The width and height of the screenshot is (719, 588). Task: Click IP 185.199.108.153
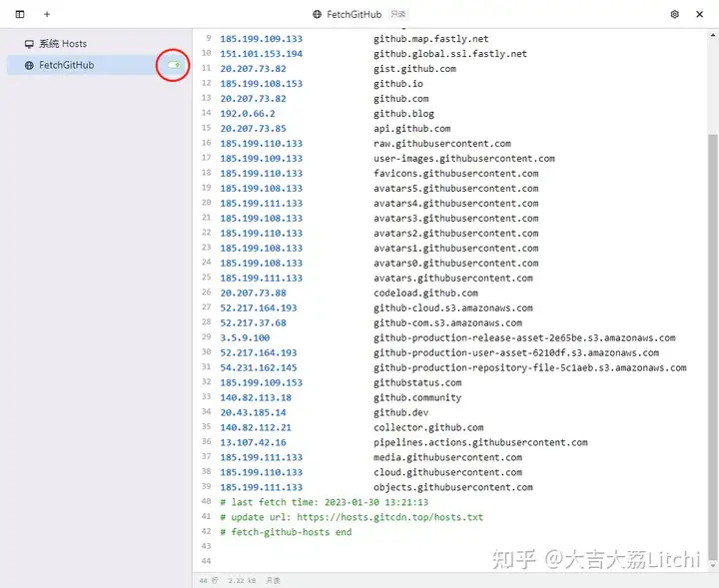coord(262,84)
